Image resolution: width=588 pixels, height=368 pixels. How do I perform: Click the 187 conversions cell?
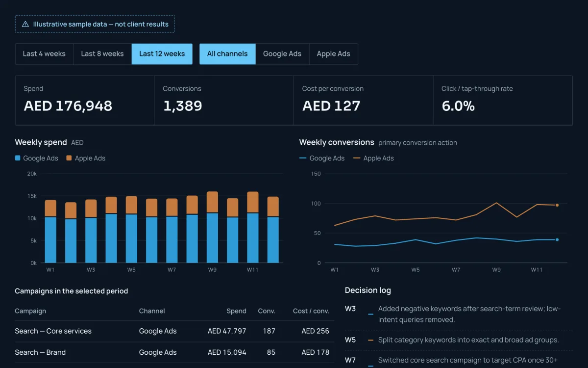(269, 331)
